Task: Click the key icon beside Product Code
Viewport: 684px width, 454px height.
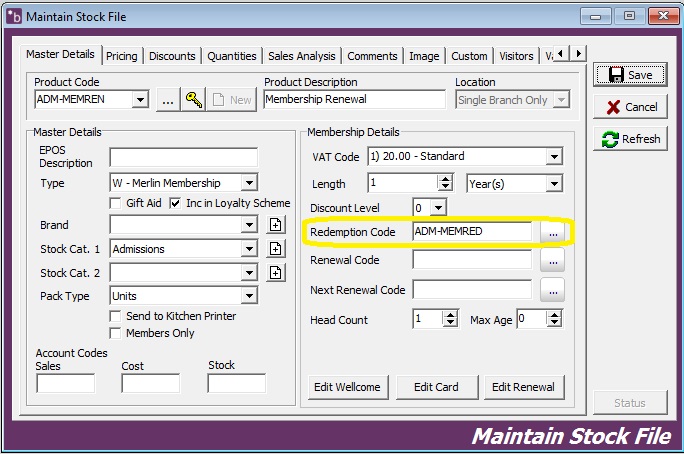Action: (193, 100)
